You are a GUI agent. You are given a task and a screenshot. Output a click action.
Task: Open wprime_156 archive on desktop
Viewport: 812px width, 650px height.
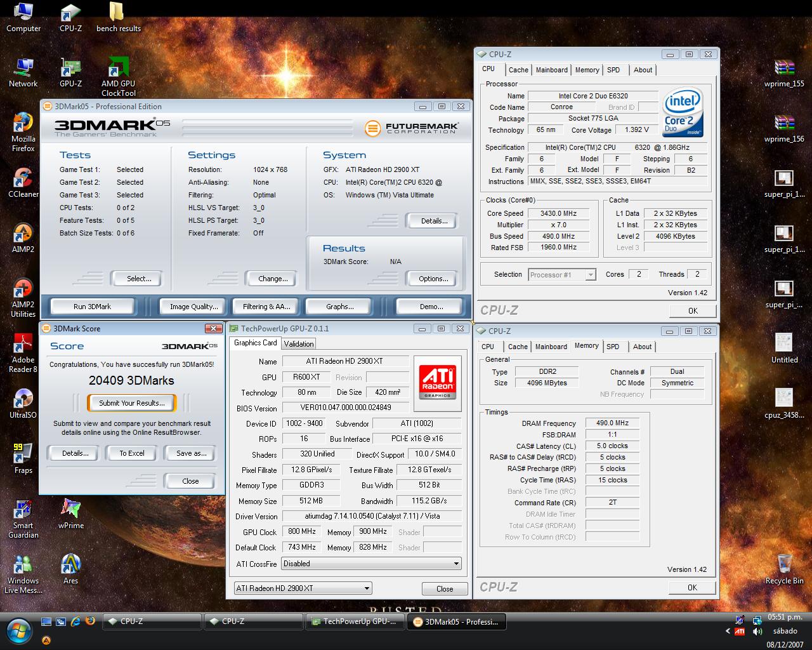tap(784, 128)
